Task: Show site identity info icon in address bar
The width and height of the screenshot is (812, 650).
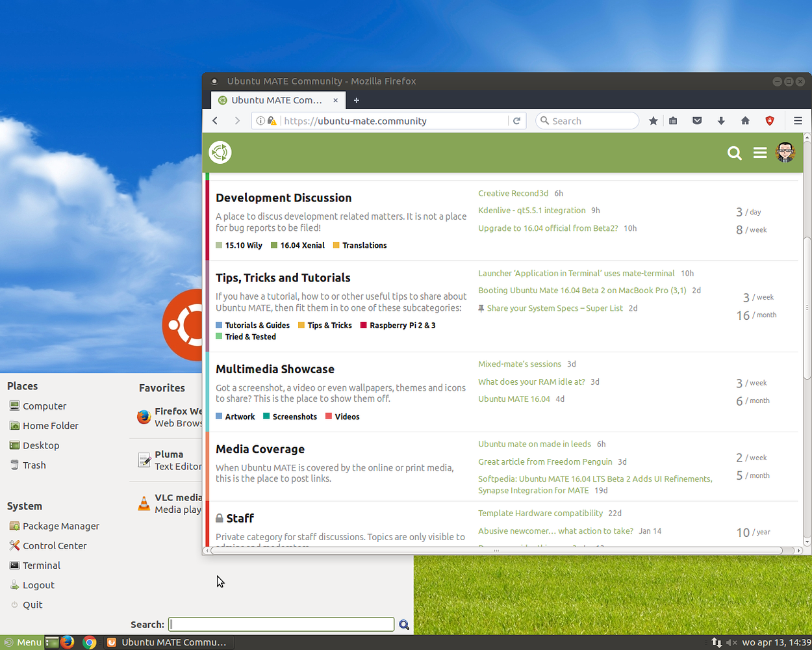Action: click(260, 121)
